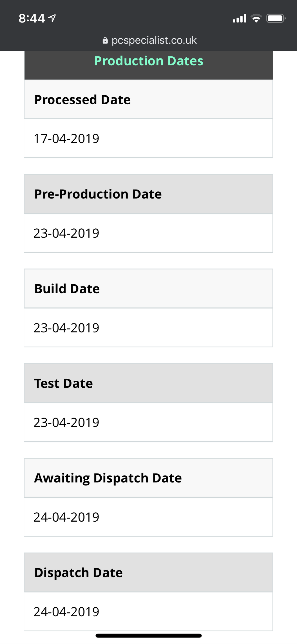
Task: Select the Test Date heading
Action: coord(64,383)
